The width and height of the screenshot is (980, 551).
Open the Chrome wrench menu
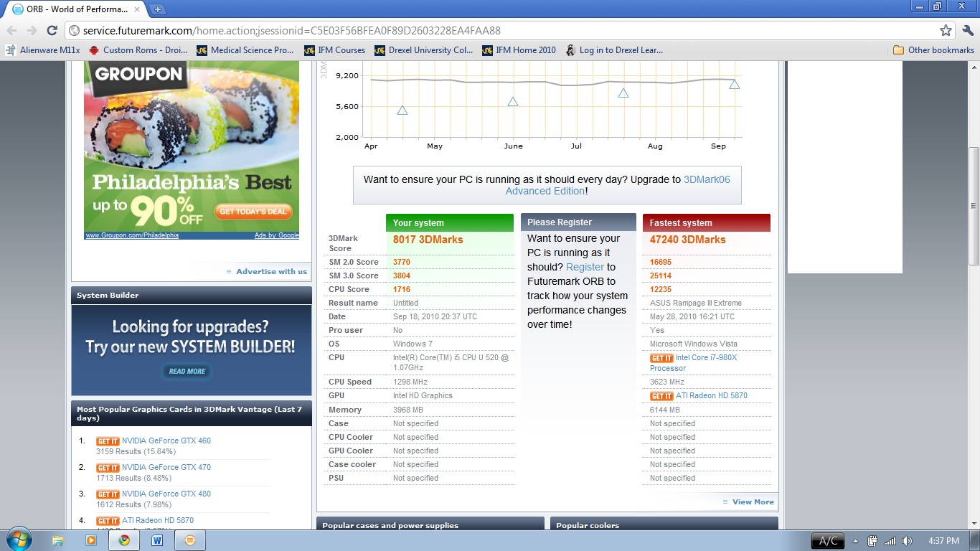968,30
